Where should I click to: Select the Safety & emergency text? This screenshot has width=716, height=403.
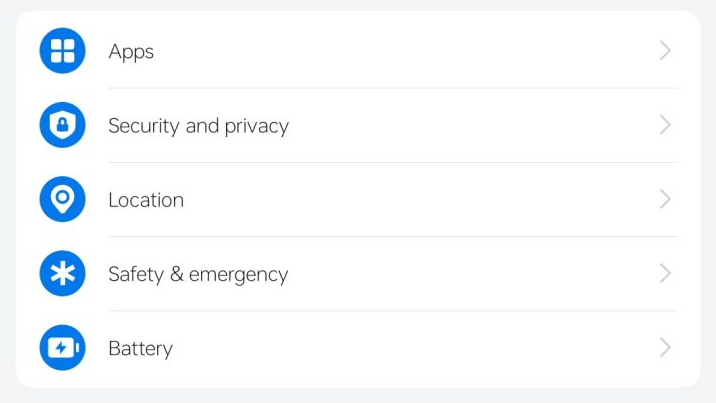coord(198,275)
